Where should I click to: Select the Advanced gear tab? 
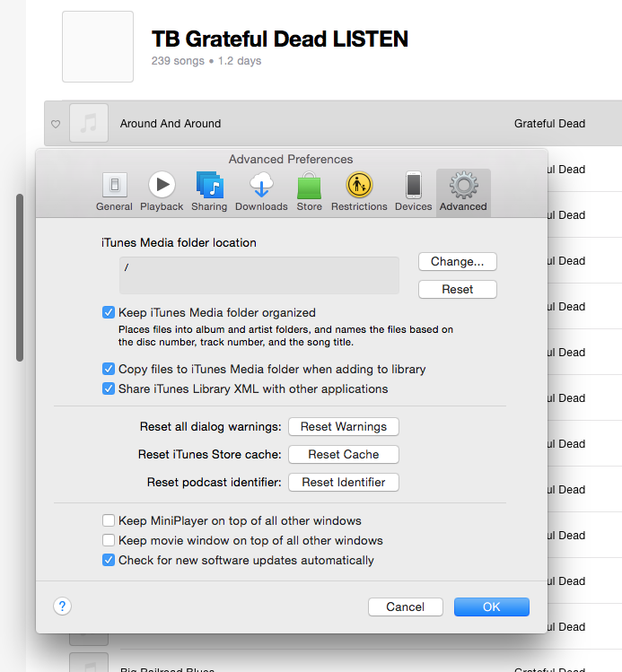tap(463, 192)
